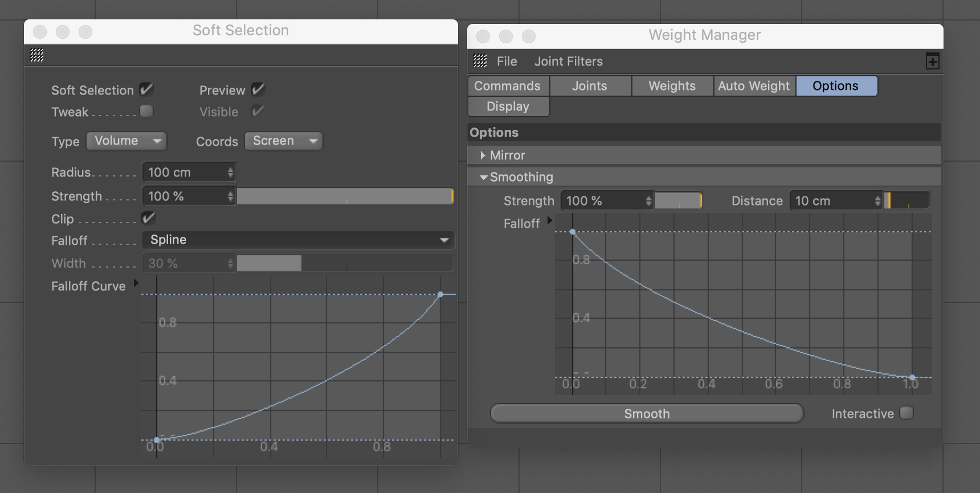Open the Type dropdown set to Volume
980x493 pixels.
(x=126, y=141)
